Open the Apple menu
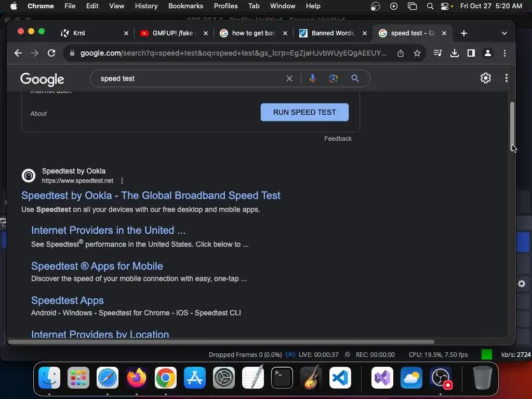This screenshot has height=399, width=532. pos(14,6)
